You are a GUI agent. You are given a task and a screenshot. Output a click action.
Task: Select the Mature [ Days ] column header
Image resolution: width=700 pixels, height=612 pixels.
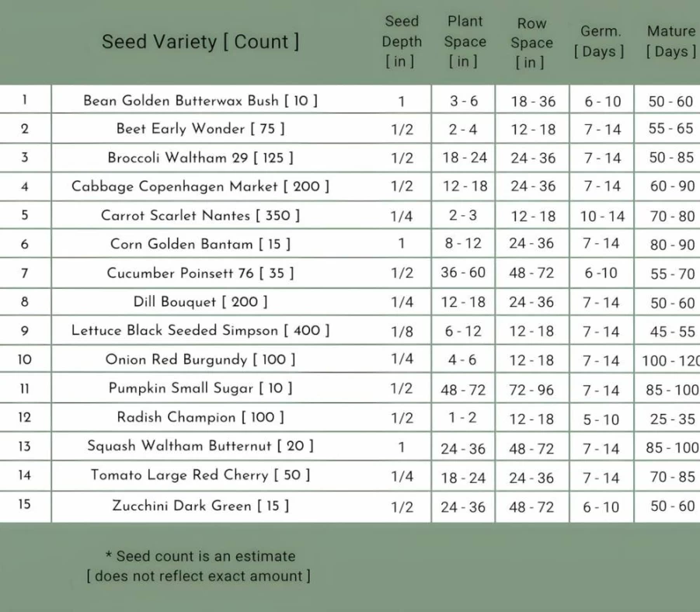[671, 41]
